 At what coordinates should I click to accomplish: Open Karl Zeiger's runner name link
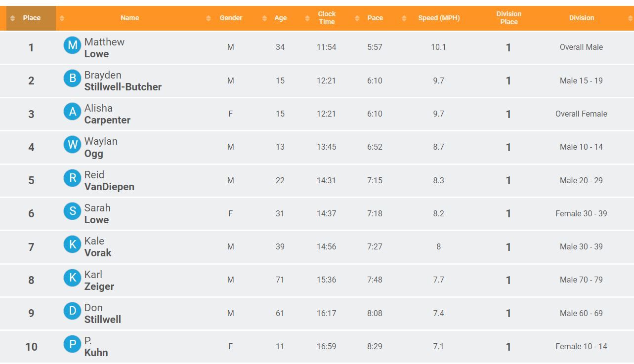99,281
